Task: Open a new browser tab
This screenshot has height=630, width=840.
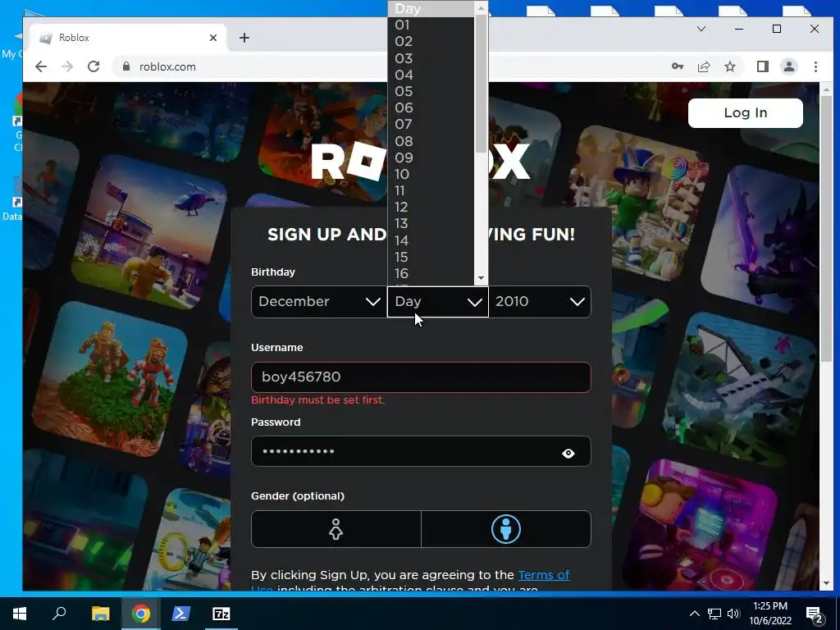Action: point(244,38)
